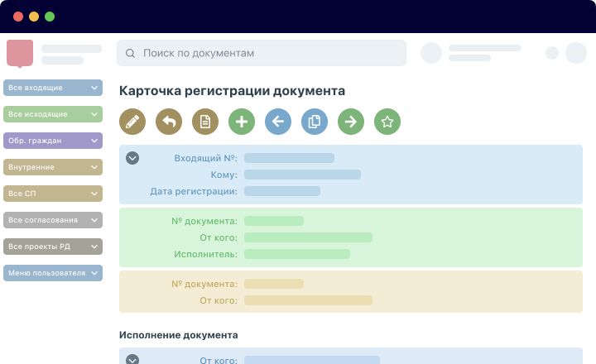Click the pencil edit icon button
The image size is (596, 364).
point(132,122)
